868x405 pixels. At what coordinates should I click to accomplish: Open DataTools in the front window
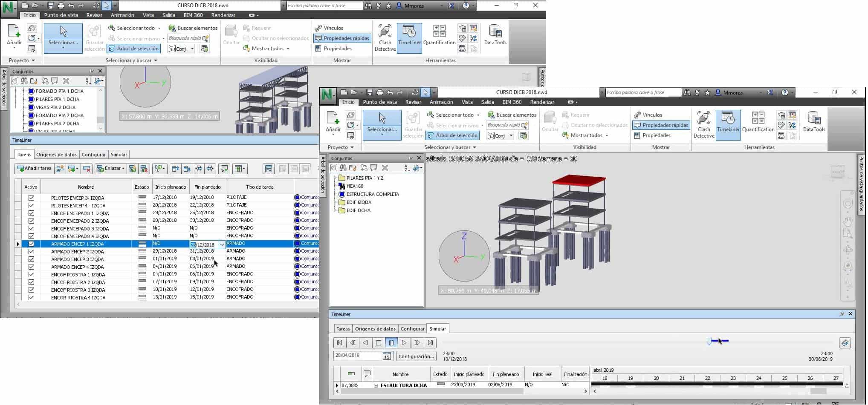(814, 121)
